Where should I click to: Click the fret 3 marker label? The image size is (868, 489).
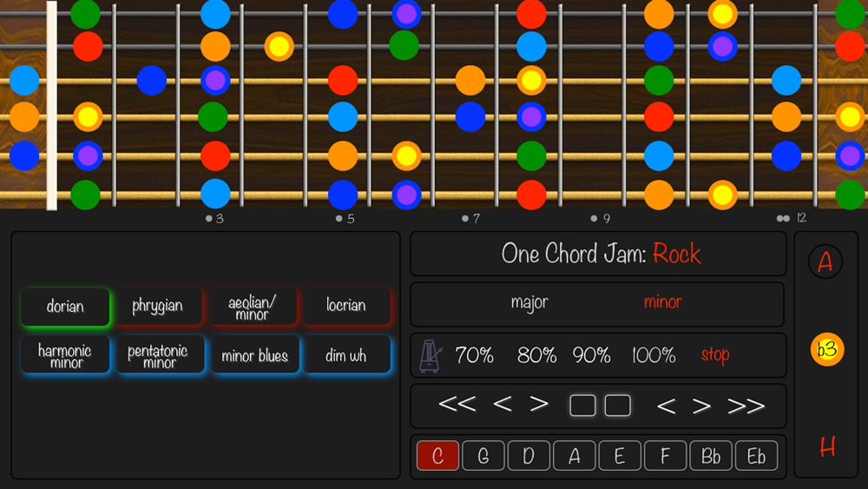click(x=214, y=219)
